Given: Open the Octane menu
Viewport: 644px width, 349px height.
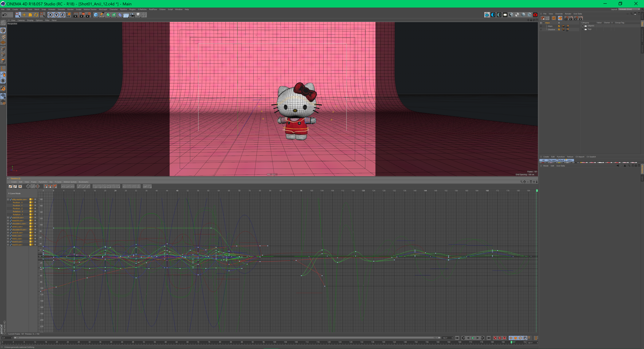Looking at the screenshot, I should [163, 10].
